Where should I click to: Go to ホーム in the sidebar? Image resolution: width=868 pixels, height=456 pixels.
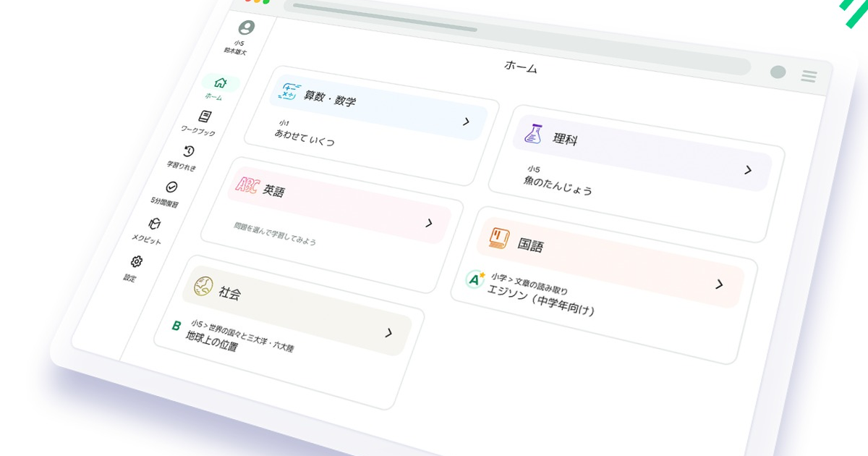[x=218, y=87]
